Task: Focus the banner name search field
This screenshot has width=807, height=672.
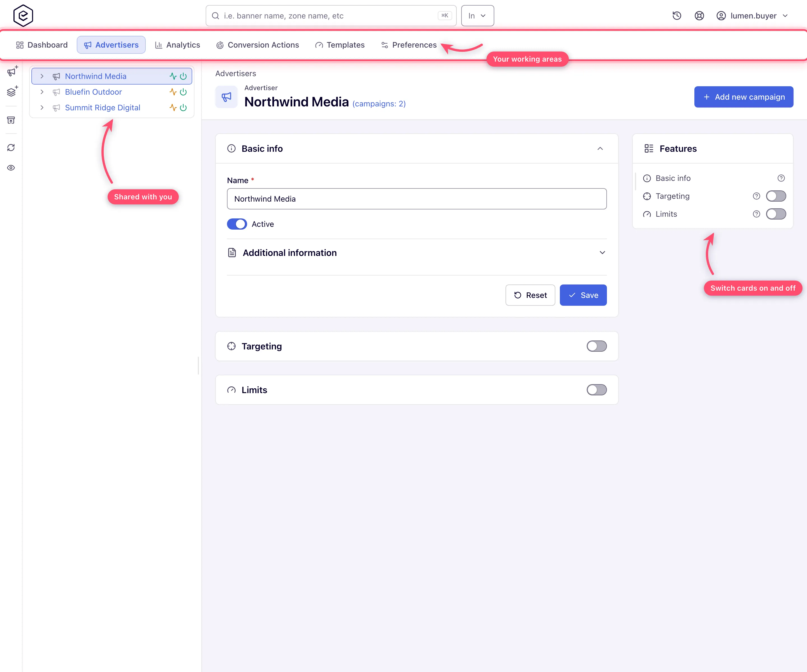Action: click(331, 16)
